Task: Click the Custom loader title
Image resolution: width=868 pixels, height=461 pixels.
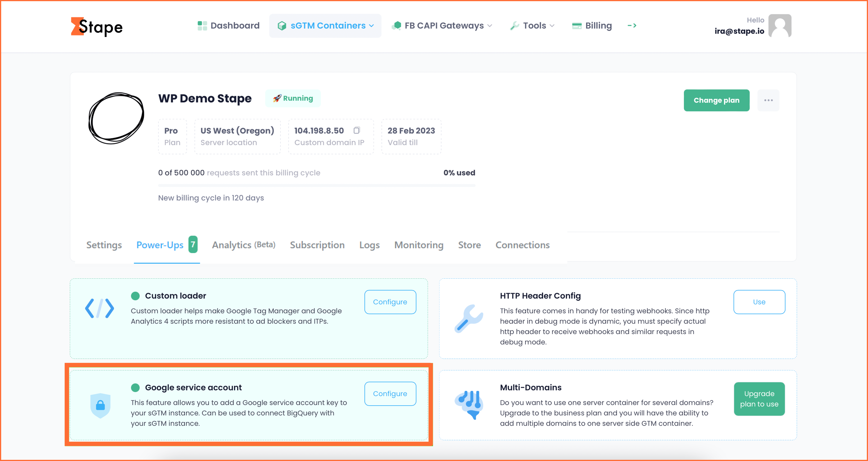Action: point(176,296)
